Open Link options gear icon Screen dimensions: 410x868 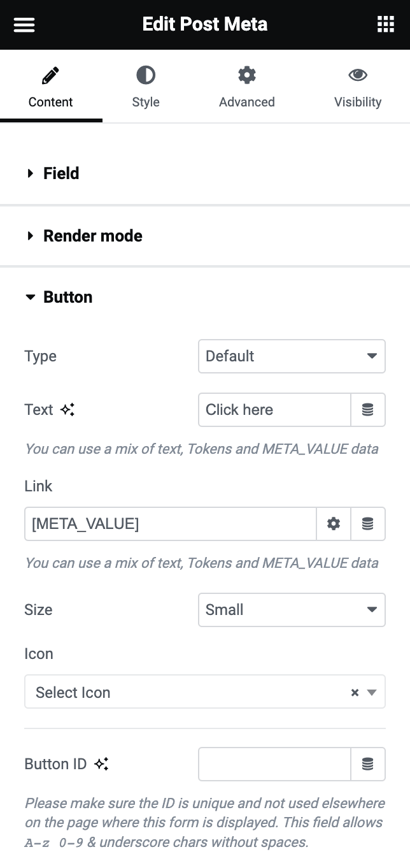pyautogui.click(x=334, y=524)
